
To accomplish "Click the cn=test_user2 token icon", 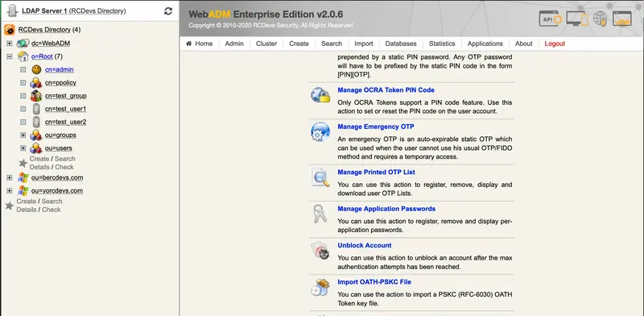I will (36, 123).
